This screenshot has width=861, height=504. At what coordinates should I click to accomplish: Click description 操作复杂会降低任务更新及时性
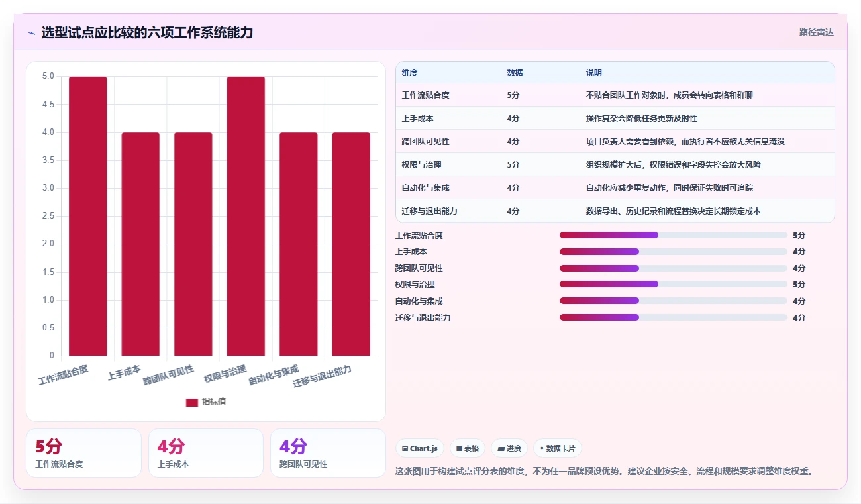641,119
